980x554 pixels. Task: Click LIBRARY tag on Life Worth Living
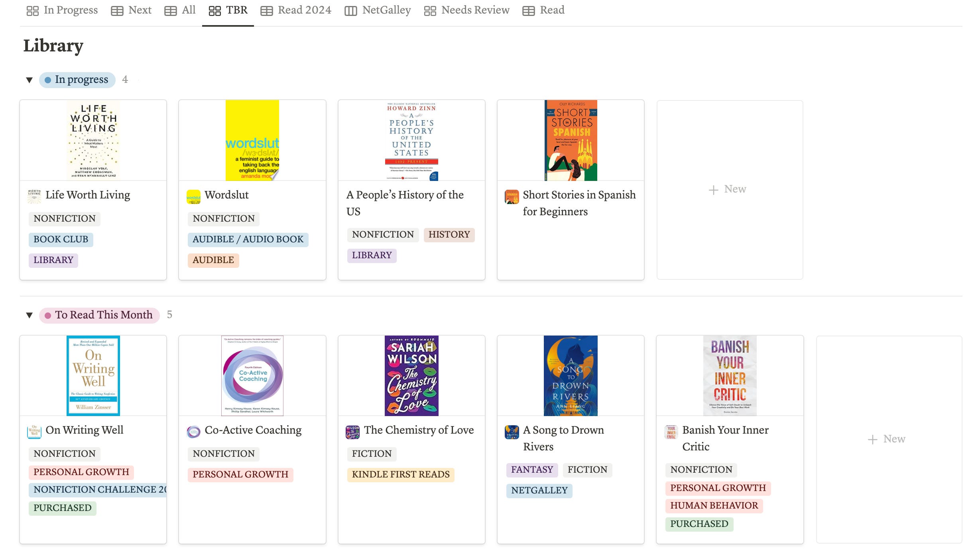[x=53, y=260]
